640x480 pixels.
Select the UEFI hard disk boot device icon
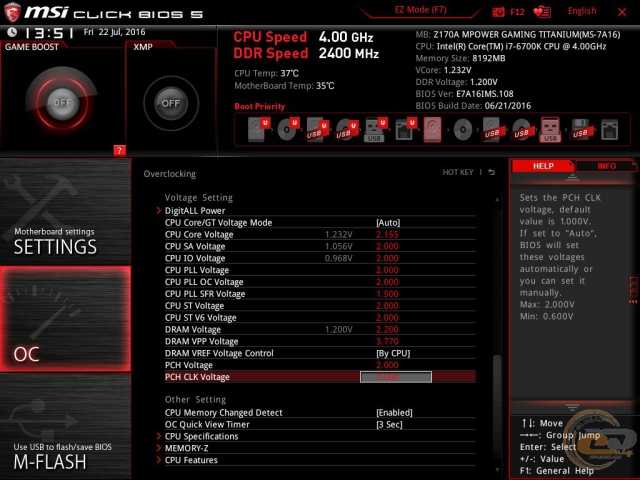(259, 129)
